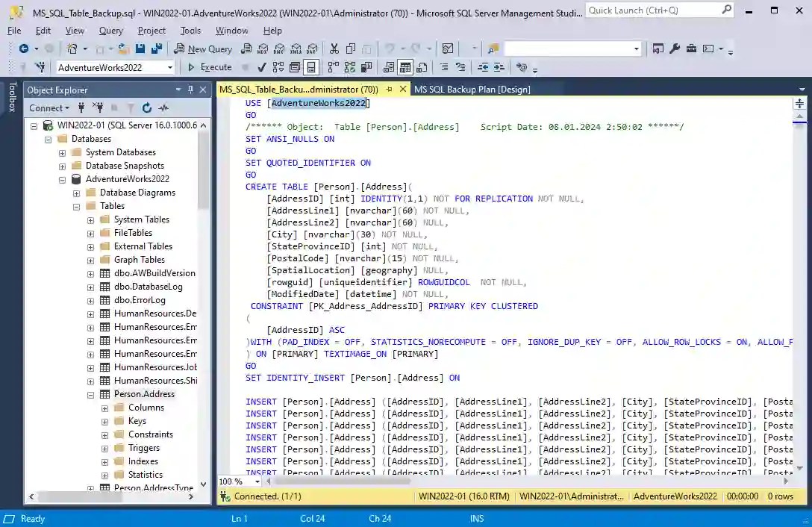Image resolution: width=812 pixels, height=527 pixels.
Task: Click the Properties wrench icon
Action: pos(674,49)
